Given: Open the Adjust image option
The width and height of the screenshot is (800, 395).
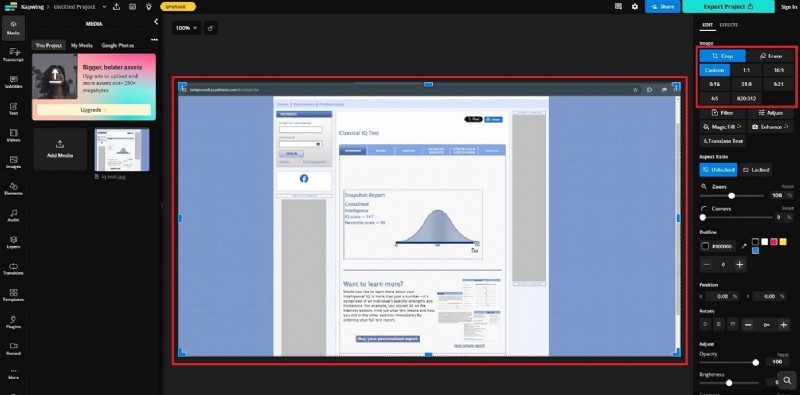Looking at the screenshot, I should [770, 113].
